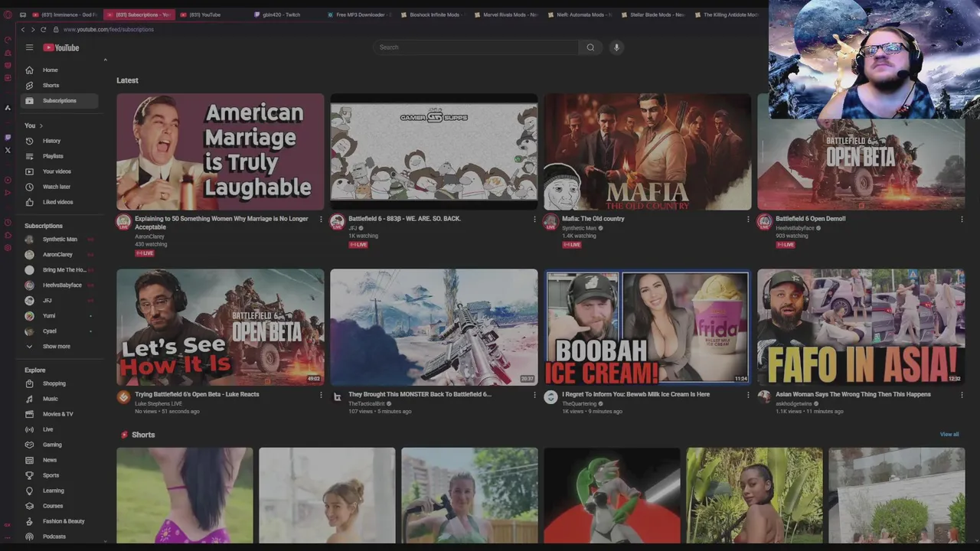Open Your videos in the sidebar

tap(60, 171)
